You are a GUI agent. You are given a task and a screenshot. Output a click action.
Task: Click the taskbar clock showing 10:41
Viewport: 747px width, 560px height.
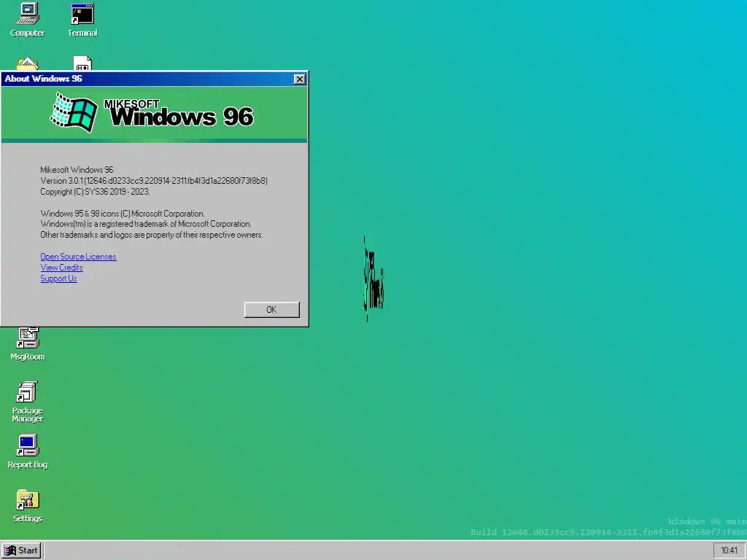tap(729, 551)
